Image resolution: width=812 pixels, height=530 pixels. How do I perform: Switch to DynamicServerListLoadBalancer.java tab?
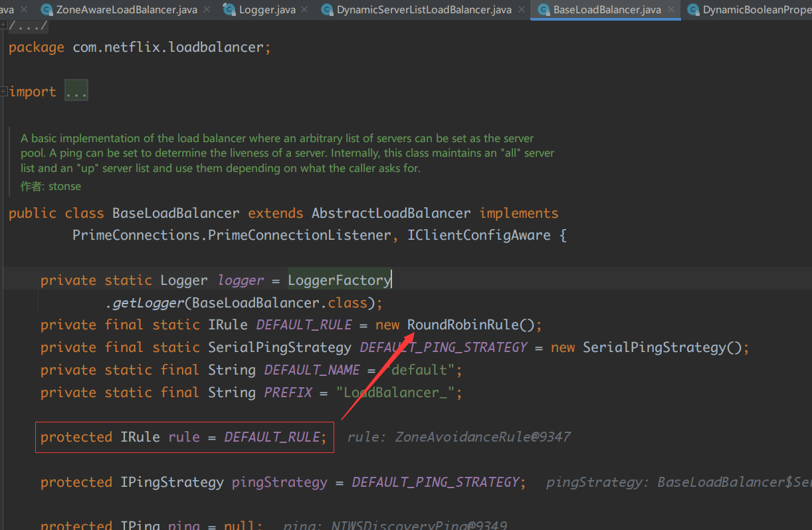click(424, 9)
